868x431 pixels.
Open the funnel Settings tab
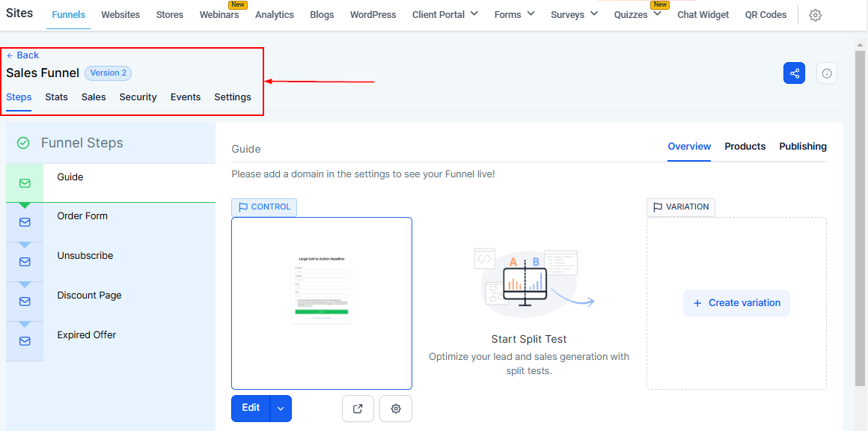233,97
